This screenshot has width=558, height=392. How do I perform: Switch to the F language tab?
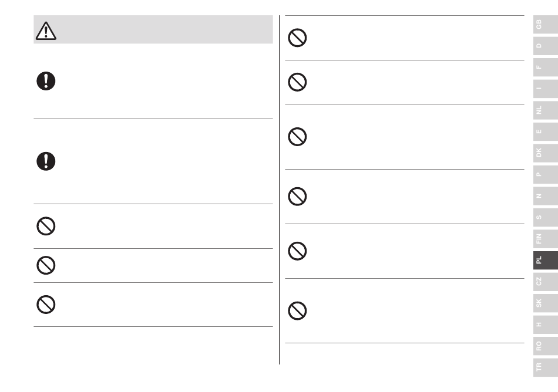[546, 67]
